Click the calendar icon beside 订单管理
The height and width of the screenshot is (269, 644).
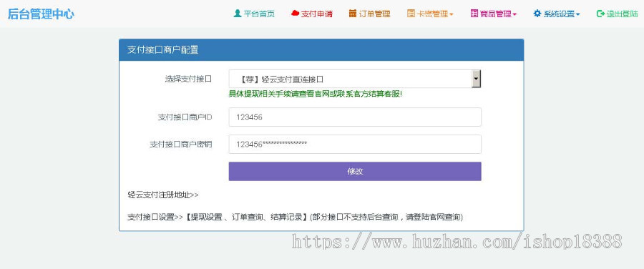pos(352,14)
